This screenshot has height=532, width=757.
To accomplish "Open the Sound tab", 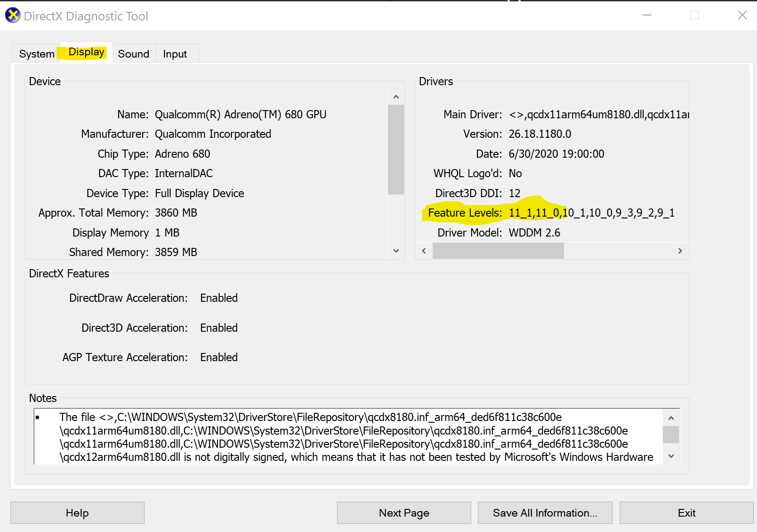I will [x=134, y=54].
